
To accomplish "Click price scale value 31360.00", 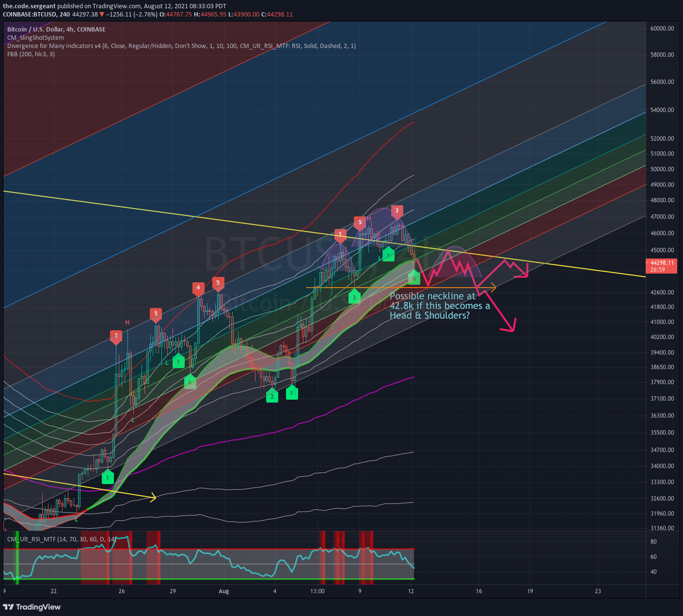I will [662, 528].
